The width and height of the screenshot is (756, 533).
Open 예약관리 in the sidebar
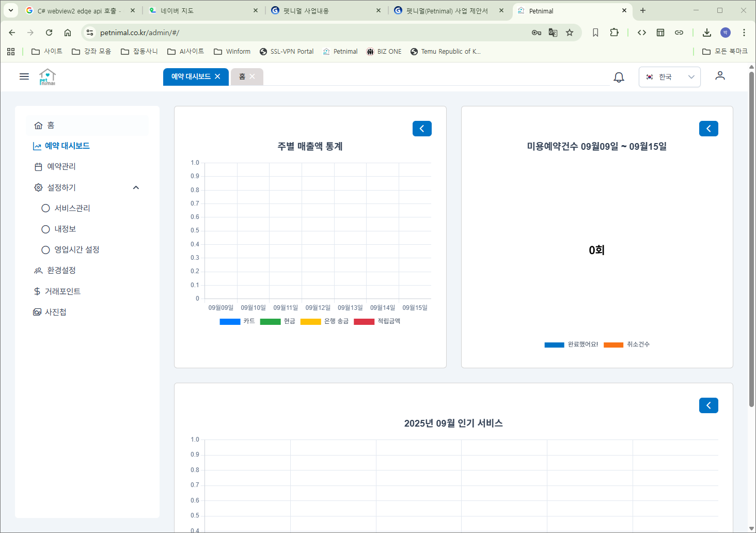click(61, 166)
